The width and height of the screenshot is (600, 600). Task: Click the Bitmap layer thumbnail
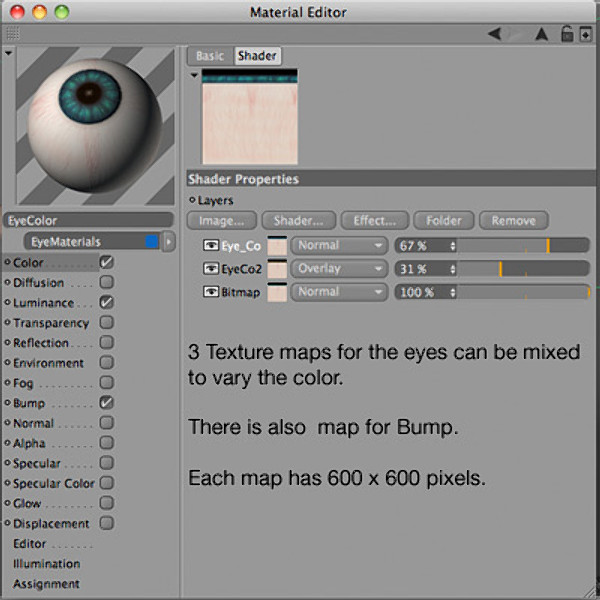(277, 292)
